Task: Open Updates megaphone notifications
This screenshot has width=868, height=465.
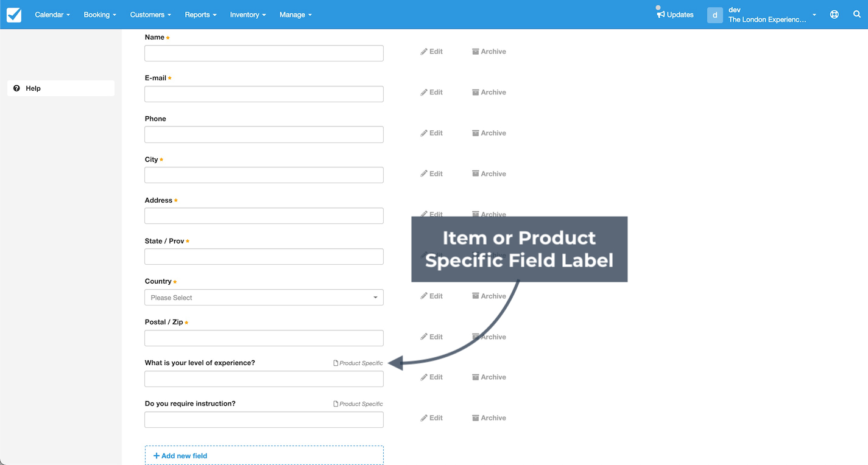Action: [x=675, y=15]
